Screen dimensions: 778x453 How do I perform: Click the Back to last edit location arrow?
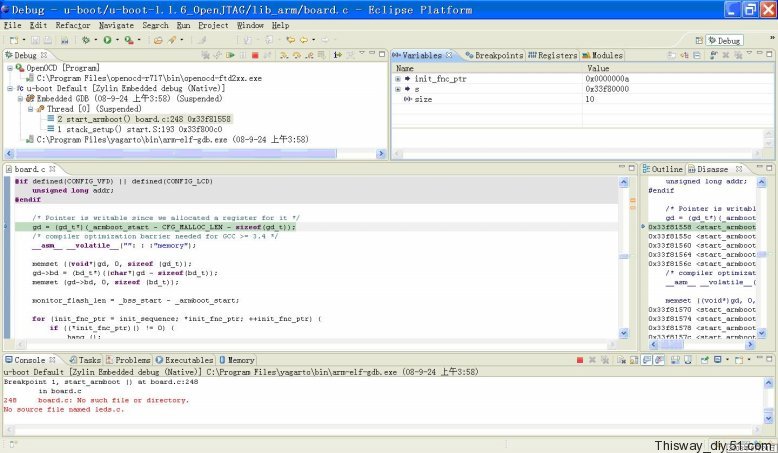[x=290, y=40]
